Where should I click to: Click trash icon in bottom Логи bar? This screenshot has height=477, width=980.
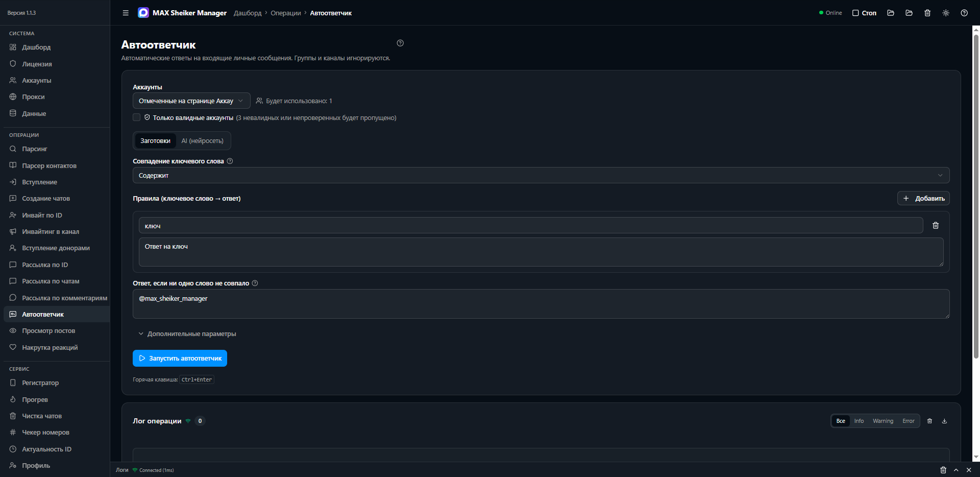(x=943, y=470)
